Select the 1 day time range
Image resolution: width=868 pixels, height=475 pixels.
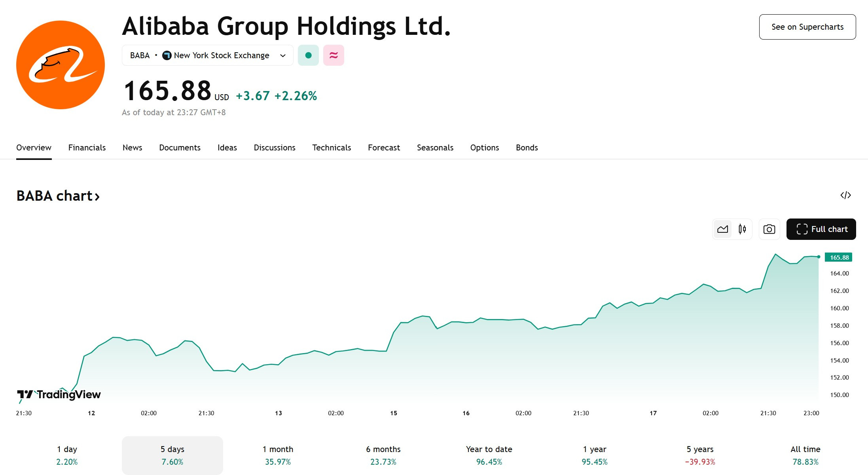point(67,455)
